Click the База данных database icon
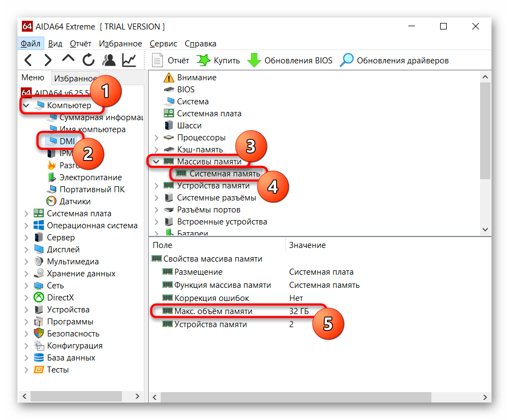 (x=39, y=357)
